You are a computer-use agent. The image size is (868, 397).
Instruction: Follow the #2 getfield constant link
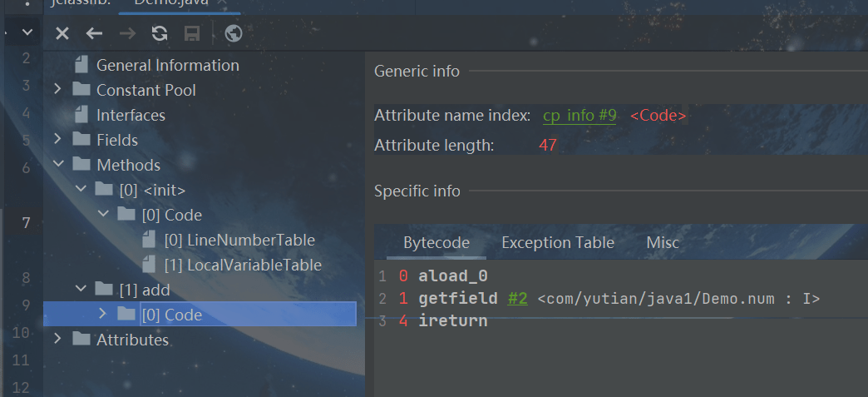(517, 298)
